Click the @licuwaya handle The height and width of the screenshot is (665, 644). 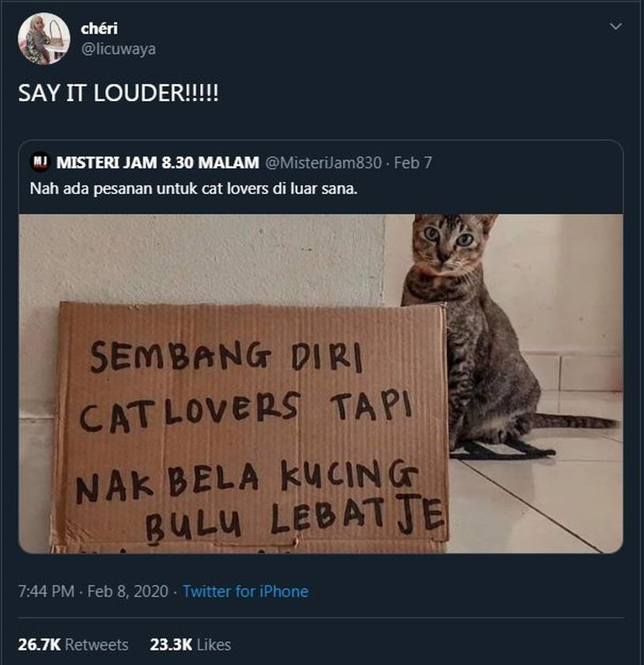(118, 49)
